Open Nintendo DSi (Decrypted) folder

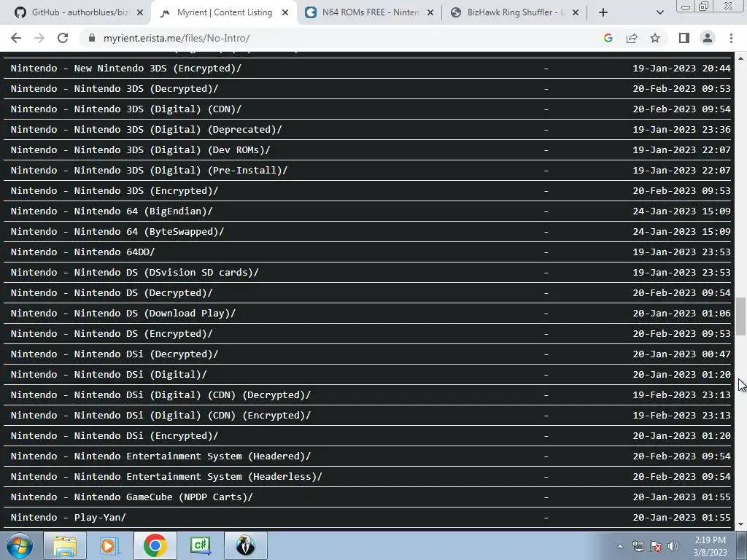tap(115, 354)
